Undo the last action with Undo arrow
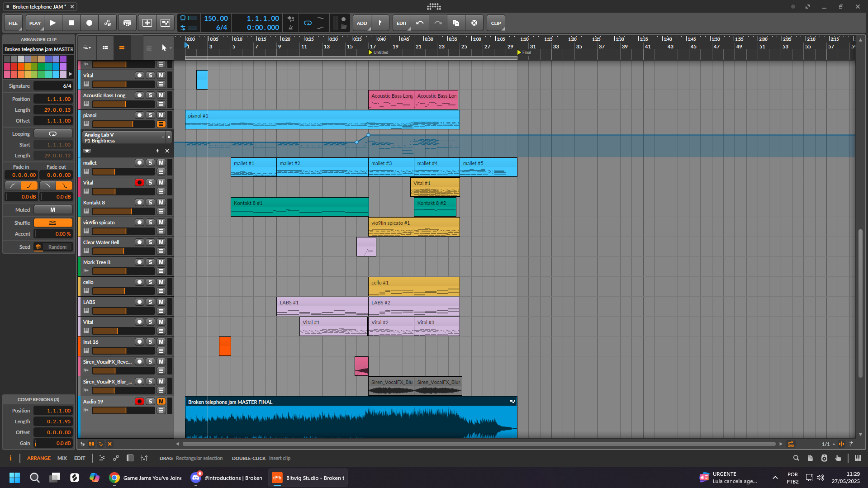Screen dimensions: 868x488 (420, 23)
